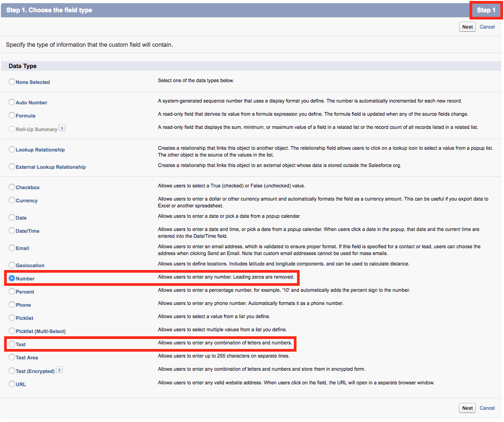Select External Lookup Relationship option
This screenshot has width=504, height=422.
pyautogui.click(x=12, y=167)
